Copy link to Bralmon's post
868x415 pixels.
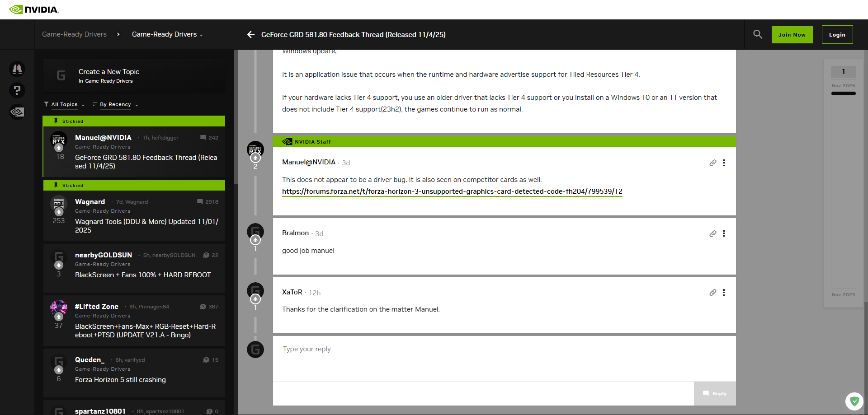tap(712, 233)
